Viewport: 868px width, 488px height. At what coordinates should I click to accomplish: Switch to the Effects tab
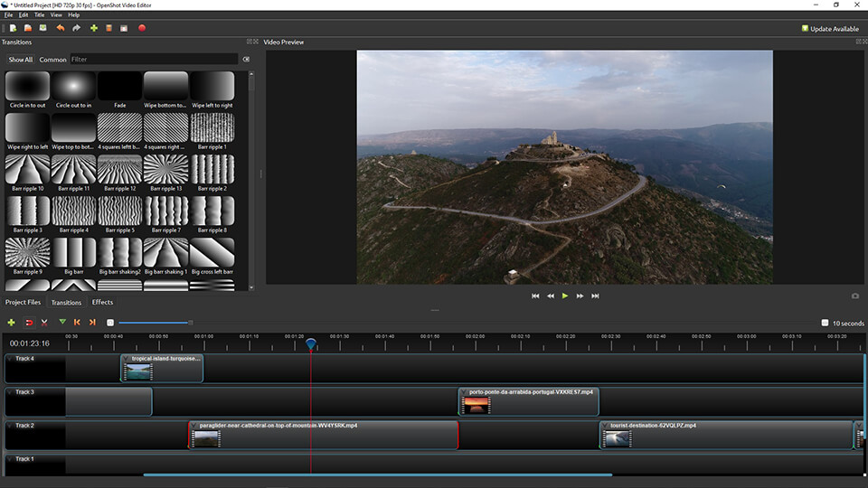click(102, 302)
